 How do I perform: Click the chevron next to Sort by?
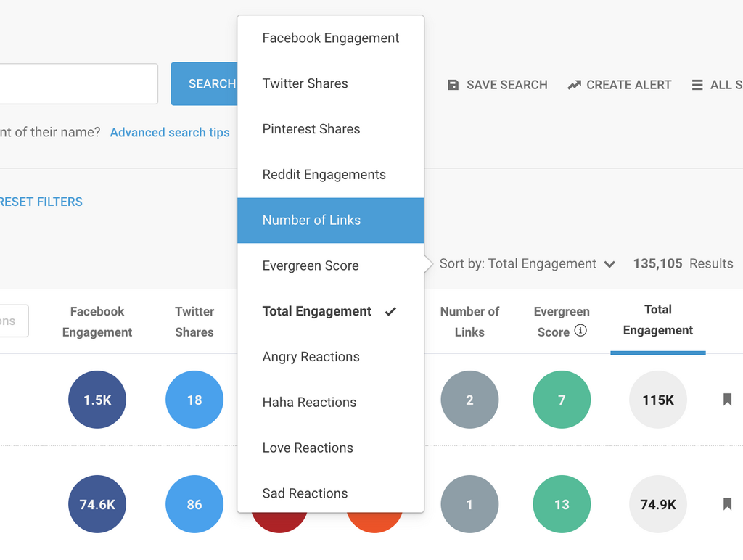609,265
